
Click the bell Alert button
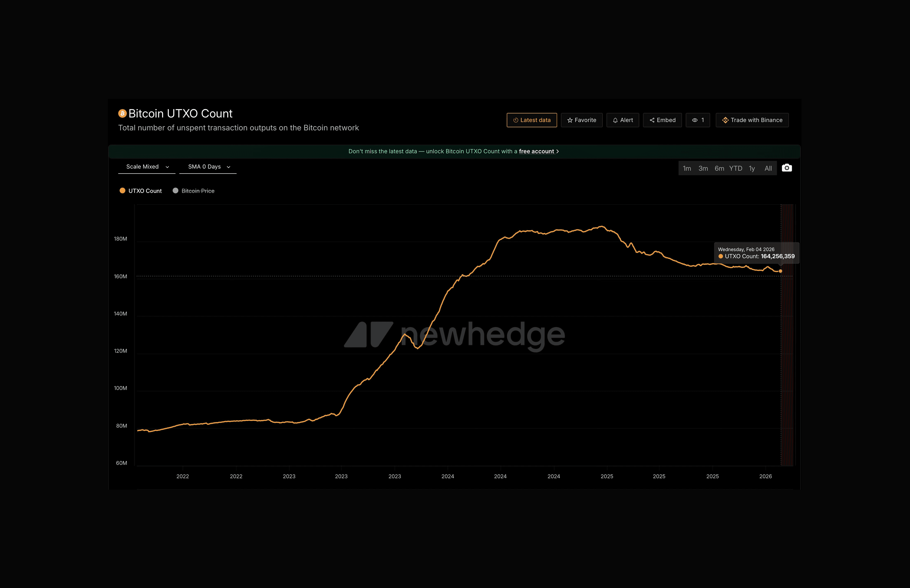[622, 120]
